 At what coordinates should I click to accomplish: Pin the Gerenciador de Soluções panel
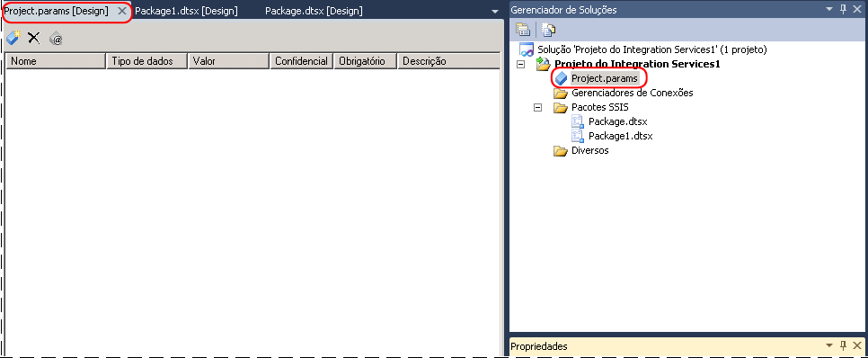pos(844,9)
